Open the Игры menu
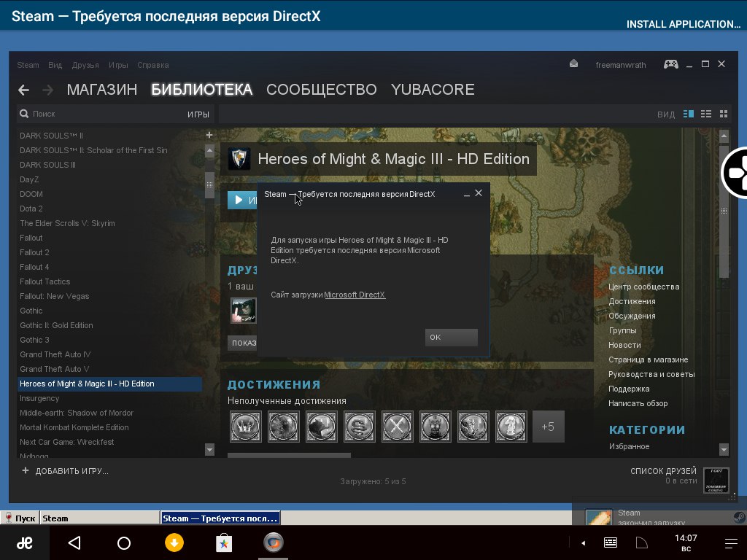 pyautogui.click(x=118, y=65)
